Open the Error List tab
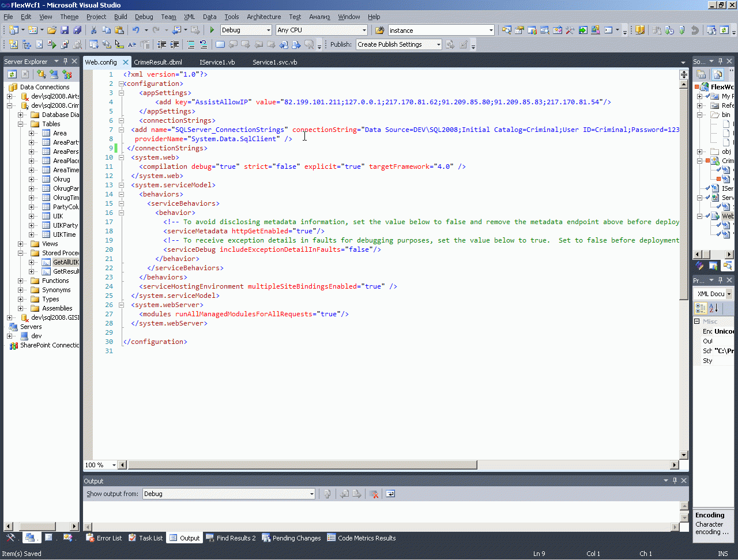 pyautogui.click(x=104, y=538)
